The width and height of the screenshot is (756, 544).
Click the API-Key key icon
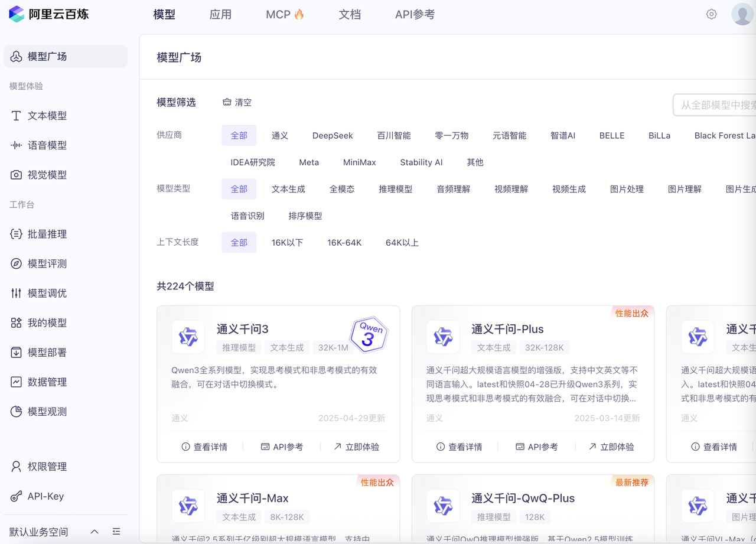tap(16, 496)
